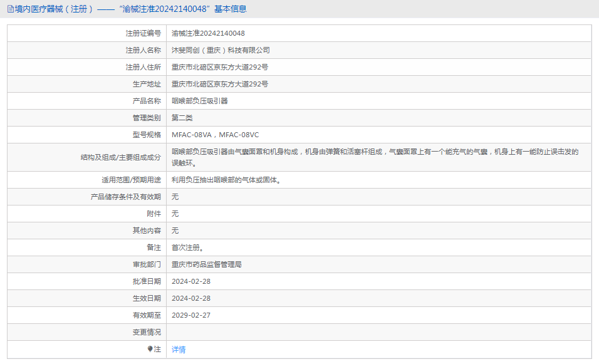Select 重庆市药品监督管理局 text

[x=206, y=264]
